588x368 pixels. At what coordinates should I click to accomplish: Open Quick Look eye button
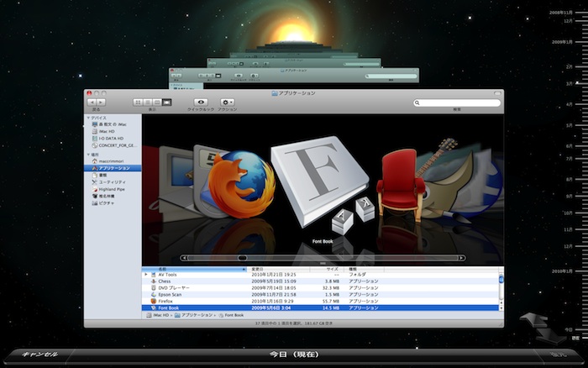pos(201,102)
